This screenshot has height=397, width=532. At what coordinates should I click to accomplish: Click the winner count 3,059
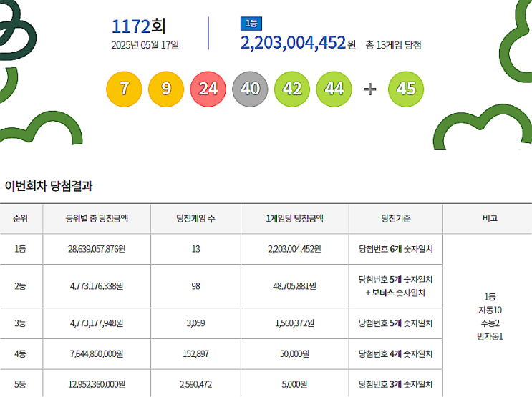195,323
